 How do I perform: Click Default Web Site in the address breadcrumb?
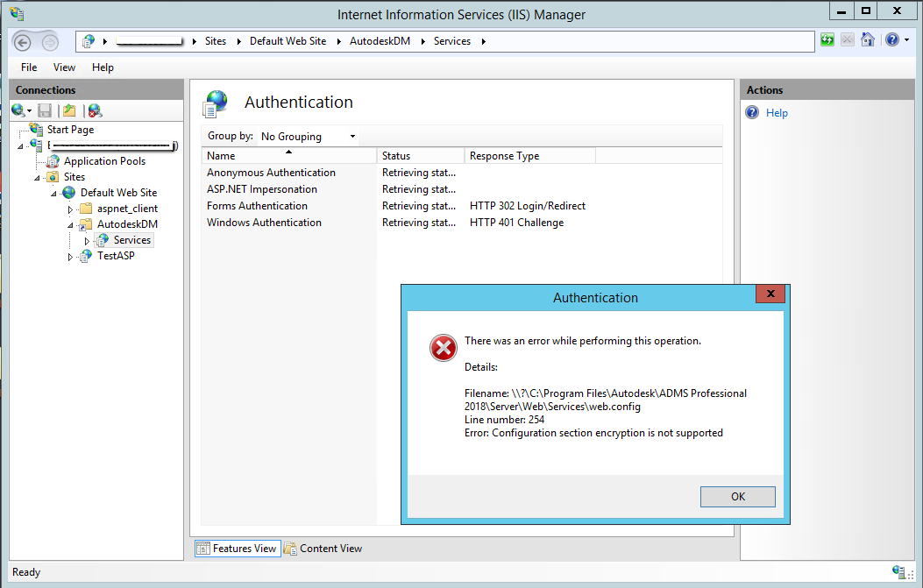point(288,41)
